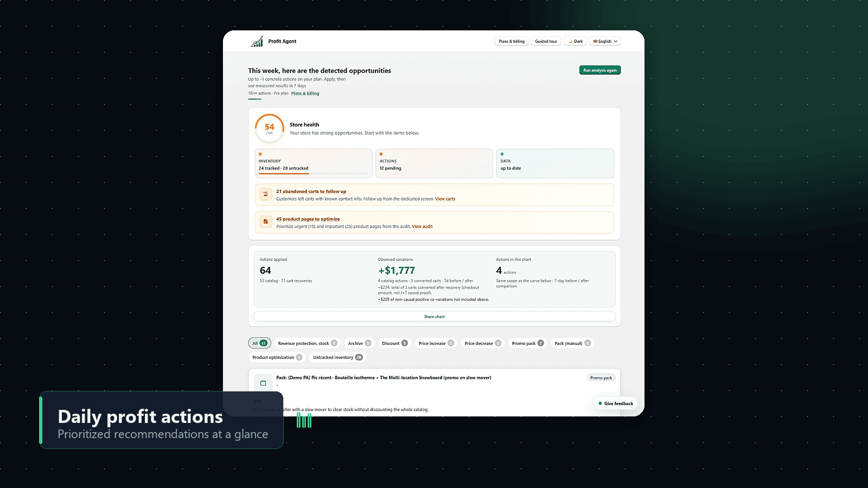Click Run analysis again

600,70
